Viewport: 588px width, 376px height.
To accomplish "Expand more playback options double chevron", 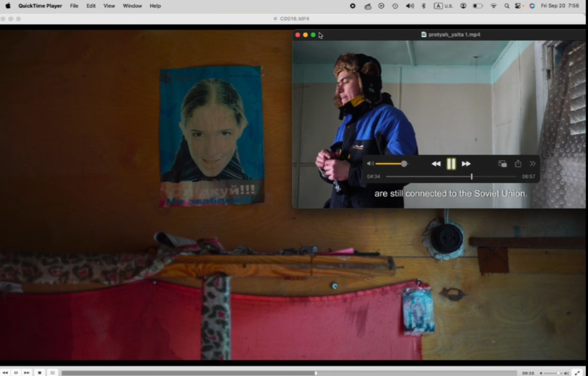I will (533, 164).
